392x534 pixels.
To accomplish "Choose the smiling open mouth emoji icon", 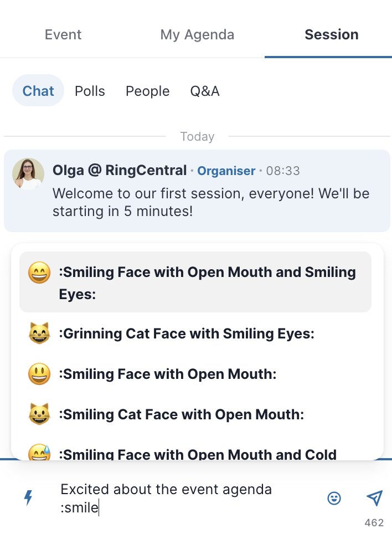I will [39, 374].
